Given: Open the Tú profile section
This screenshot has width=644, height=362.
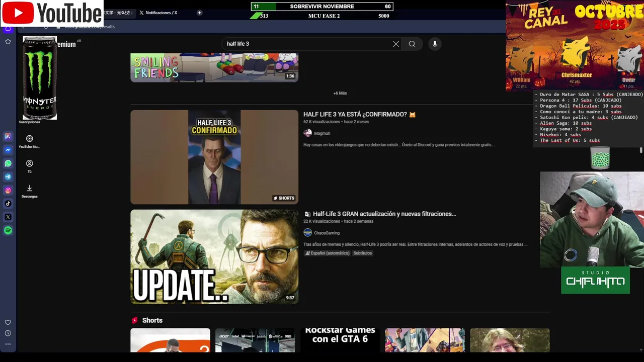Looking at the screenshot, I should [x=29, y=166].
